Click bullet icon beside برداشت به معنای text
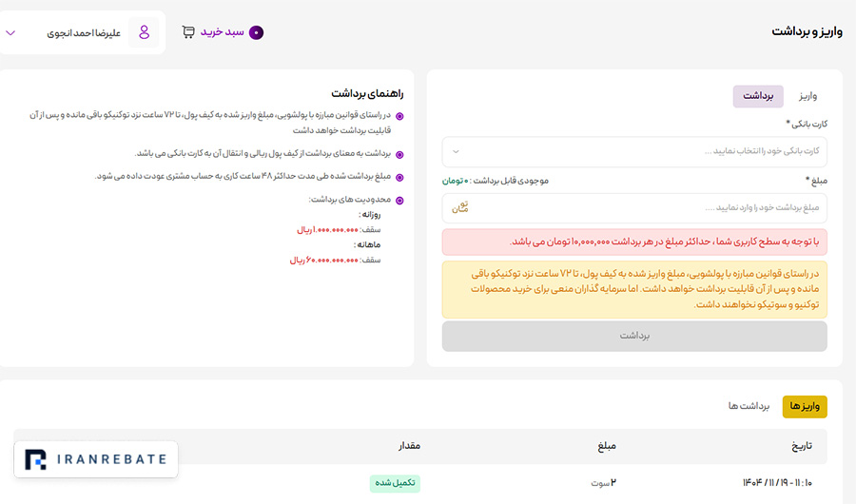 tap(399, 155)
